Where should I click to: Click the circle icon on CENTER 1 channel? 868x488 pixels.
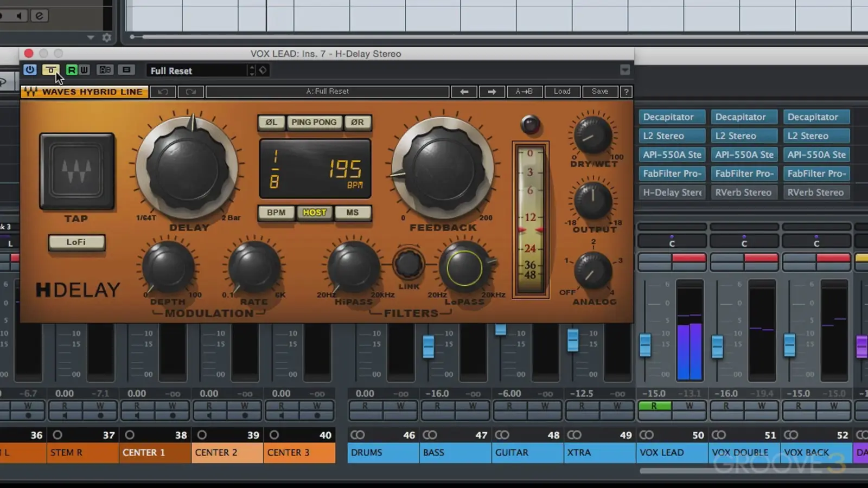coord(130,435)
